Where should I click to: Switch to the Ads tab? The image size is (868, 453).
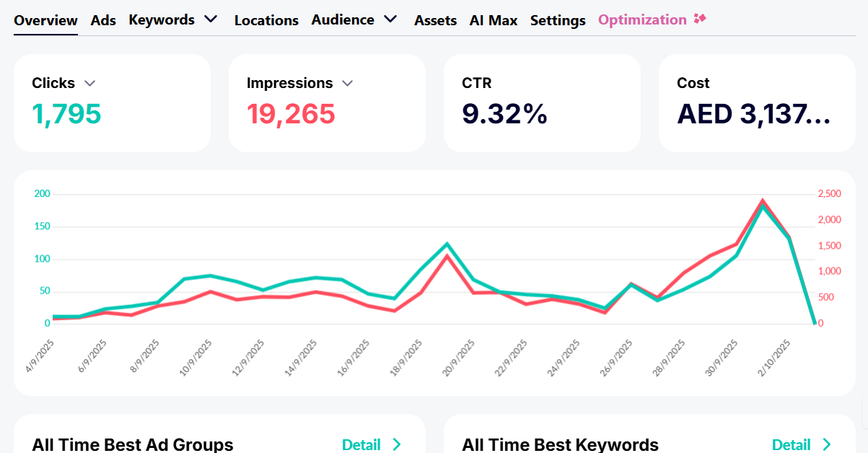(x=103, y=20)
